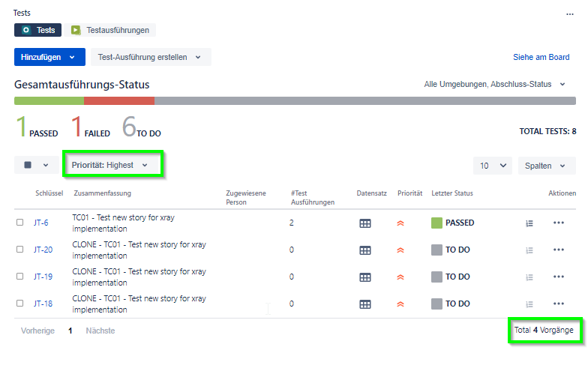Select the checkbox for JT-18
Viewport: 588px width, 374px height.
coord(19,303)
